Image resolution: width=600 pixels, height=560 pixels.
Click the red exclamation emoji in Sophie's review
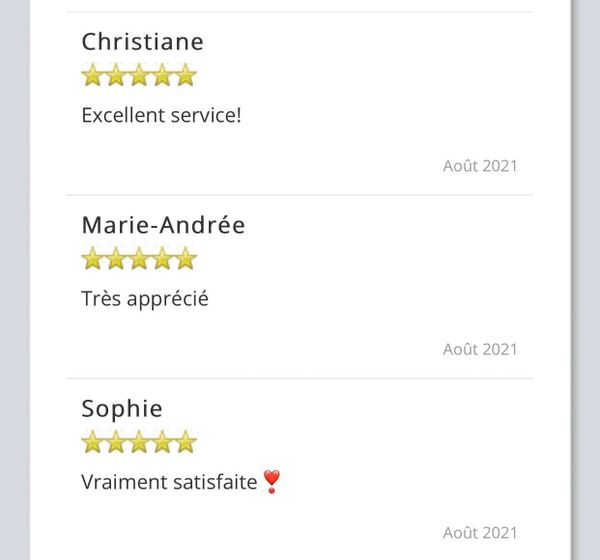(x=272, y=482)
